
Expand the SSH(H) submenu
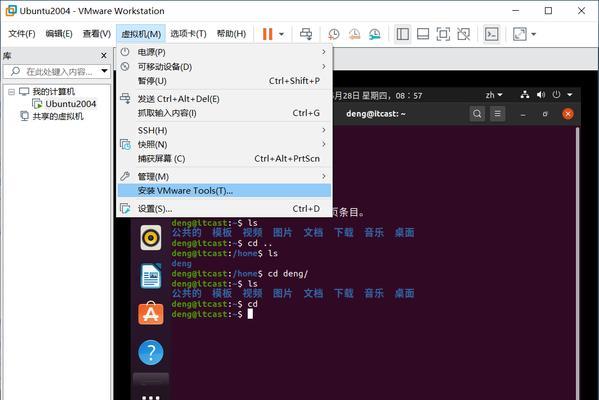(x=224, y=131)
